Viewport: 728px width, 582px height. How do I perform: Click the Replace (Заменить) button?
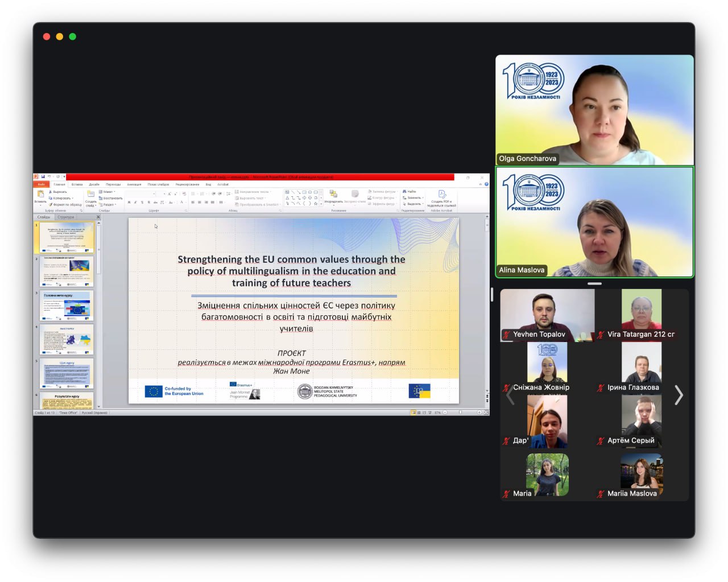413,198
